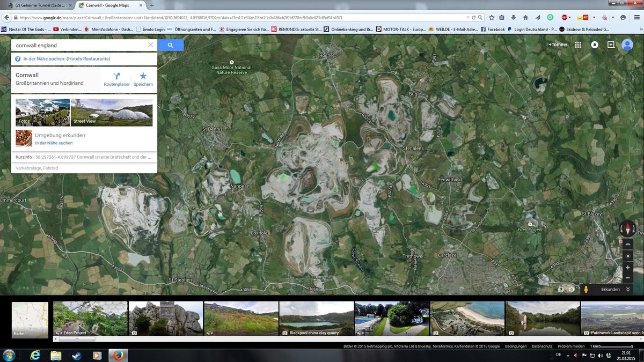Click the compass to reset north

[627, 229]
